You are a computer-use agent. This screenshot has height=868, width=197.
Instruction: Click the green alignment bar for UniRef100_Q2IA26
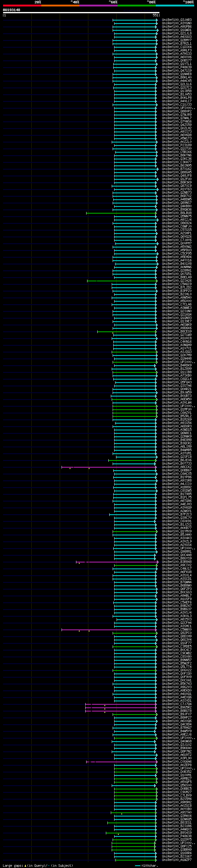coord(122,281)
